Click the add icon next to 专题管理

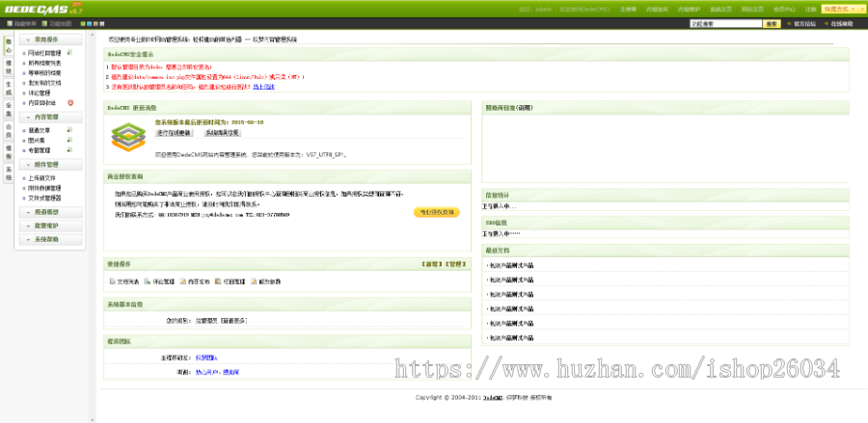(69, 150)
